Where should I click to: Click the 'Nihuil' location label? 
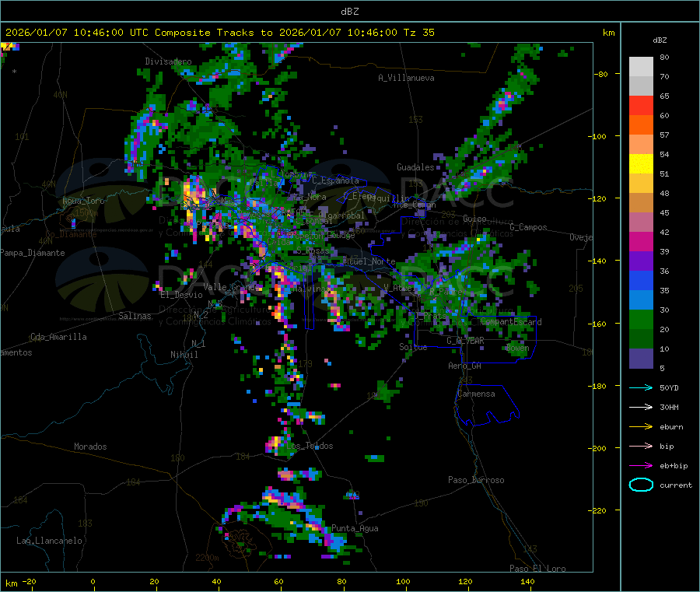[x=184, y=355]
